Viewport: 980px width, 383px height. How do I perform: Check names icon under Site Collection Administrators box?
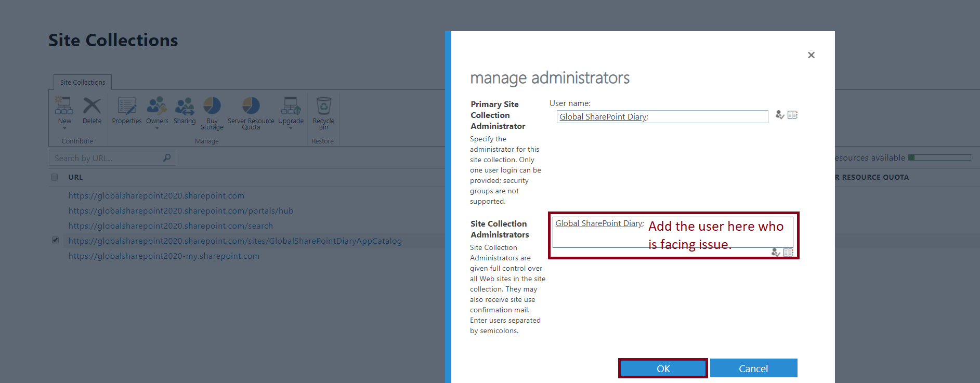click(x=776, y=253)
